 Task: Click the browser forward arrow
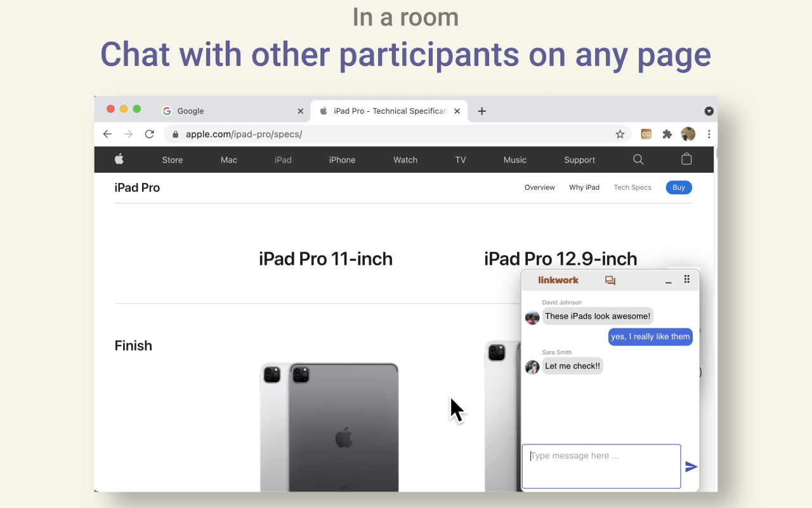128,134
